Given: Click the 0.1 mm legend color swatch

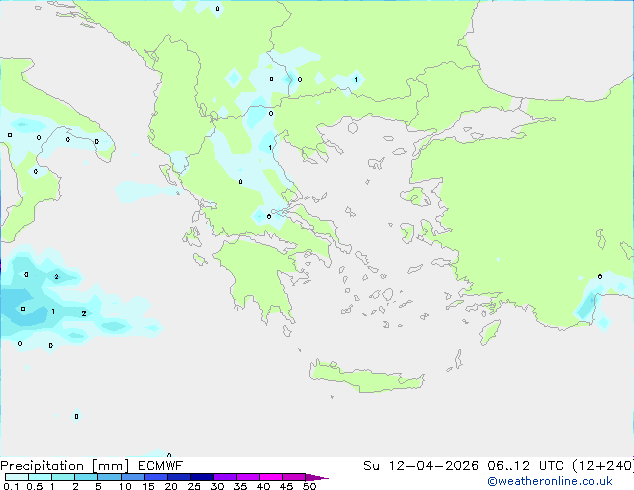Looking at the screenshot, I should coord(17,477).
